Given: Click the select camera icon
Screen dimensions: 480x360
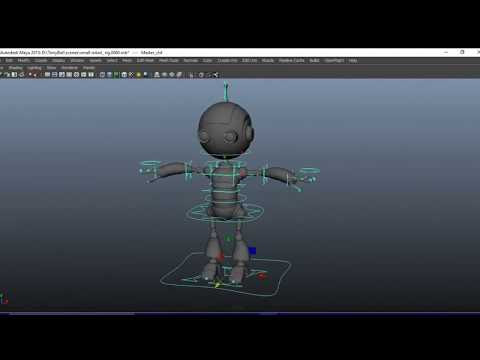Looking at the screenshot, I should [x=1, y=75].
